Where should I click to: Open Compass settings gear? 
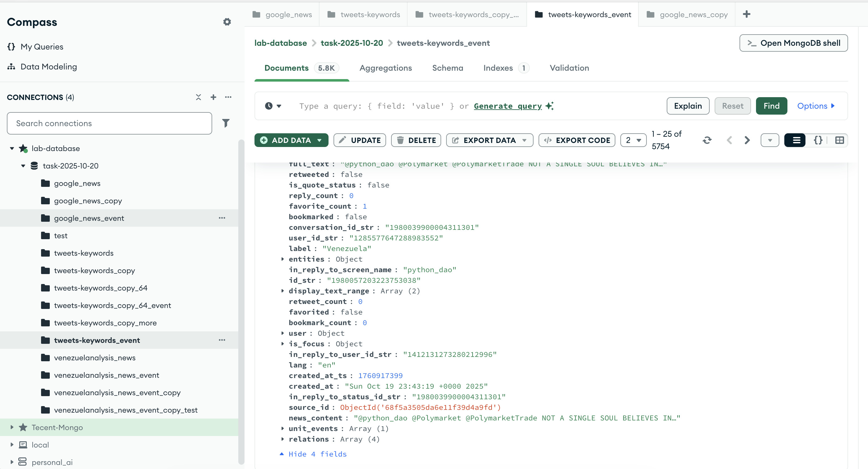point(227,22)
